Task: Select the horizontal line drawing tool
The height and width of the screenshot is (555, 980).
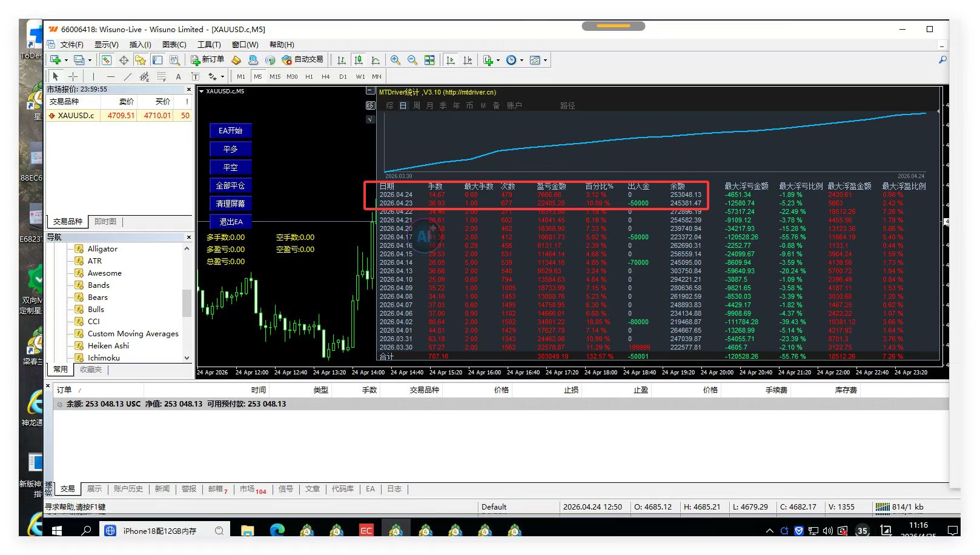Action: click(110, 76)
